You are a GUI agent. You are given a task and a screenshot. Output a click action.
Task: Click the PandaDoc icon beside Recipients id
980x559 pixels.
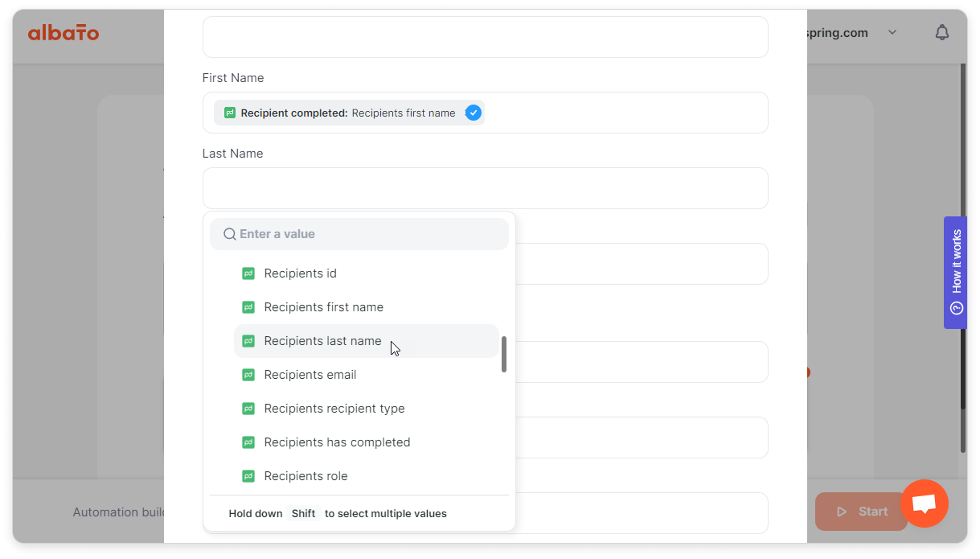(248, 273)
